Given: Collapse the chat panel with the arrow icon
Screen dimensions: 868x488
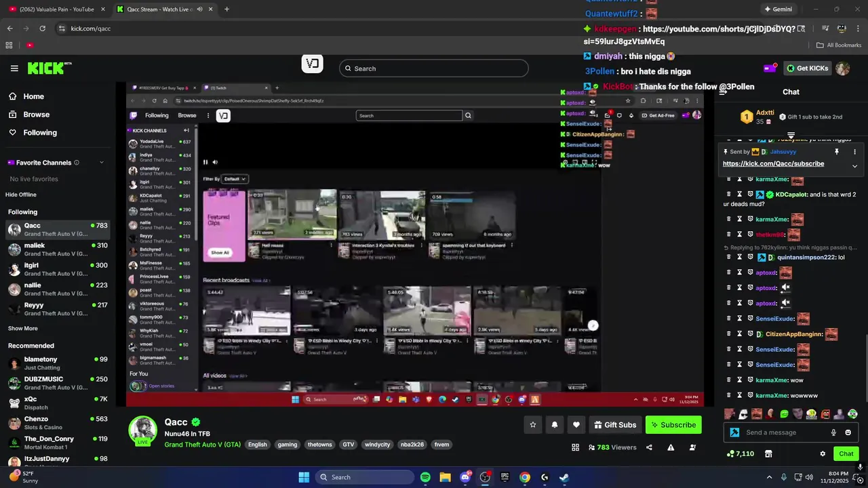Looking at the screenshot, I should [723, 91].
